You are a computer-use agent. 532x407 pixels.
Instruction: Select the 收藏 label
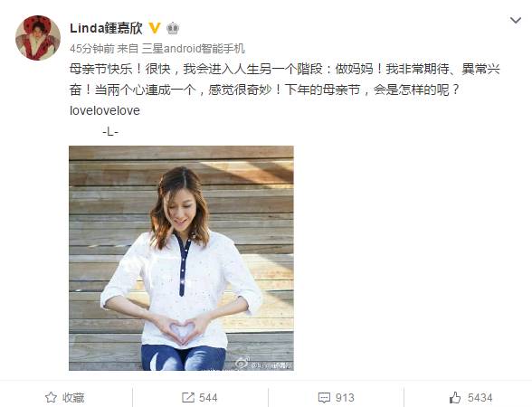tap(73, 398)
